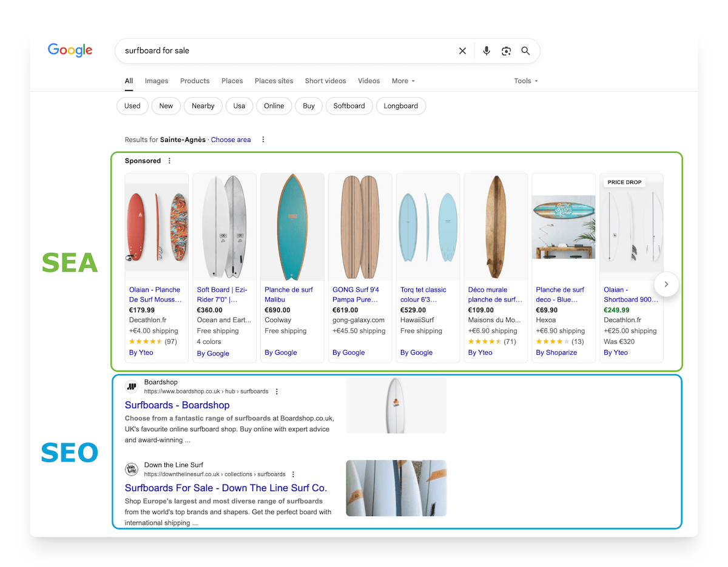
Task: Click By Google under Coolway listing
Action: pos(281,352)
